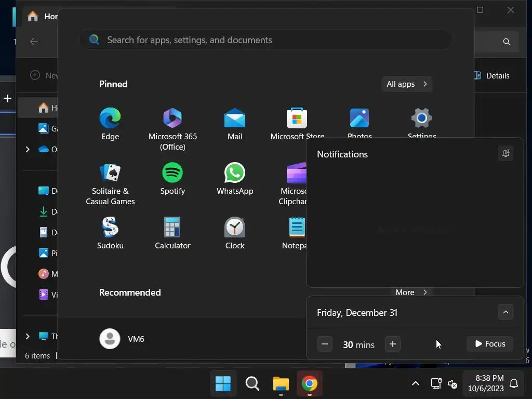Open the Microsoft Clipchamp app
Image resolution: width=532 pixels, height=399 pixels.
tap(294, 184)
